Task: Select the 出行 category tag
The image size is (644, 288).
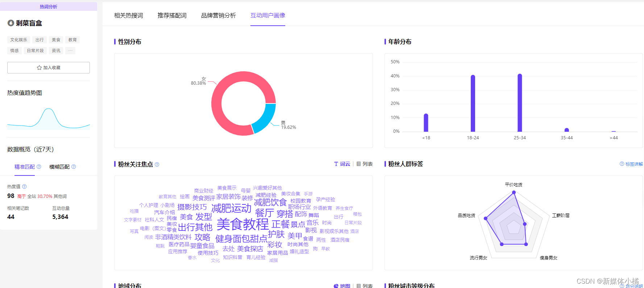Action: coord(40,40)
